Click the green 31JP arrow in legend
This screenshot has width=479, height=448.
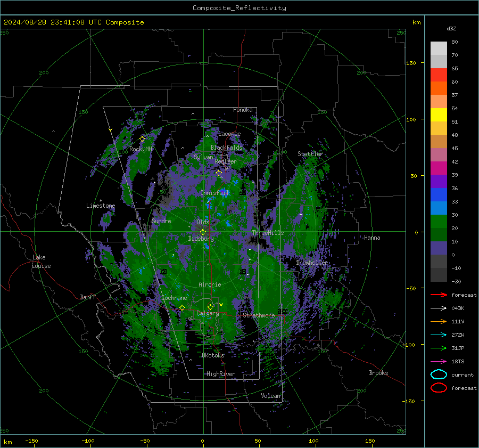click(x=439, y=348)
